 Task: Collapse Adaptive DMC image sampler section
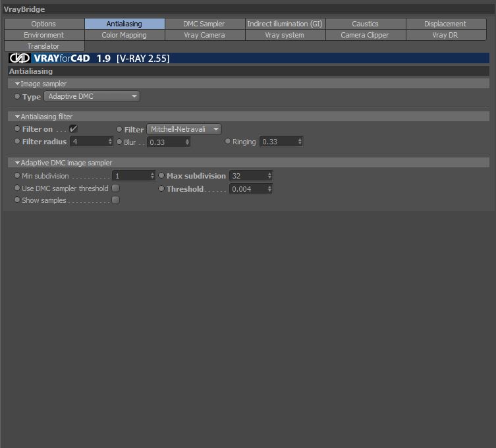(x=17, y=163)
